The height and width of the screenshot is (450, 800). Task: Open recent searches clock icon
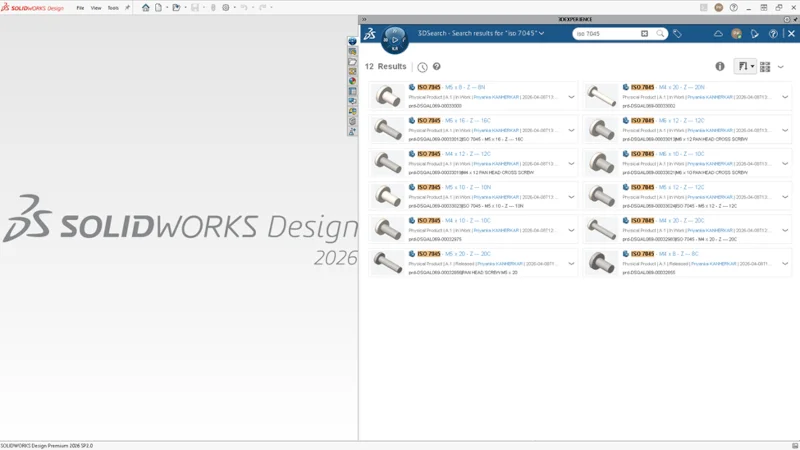[422, 67]
